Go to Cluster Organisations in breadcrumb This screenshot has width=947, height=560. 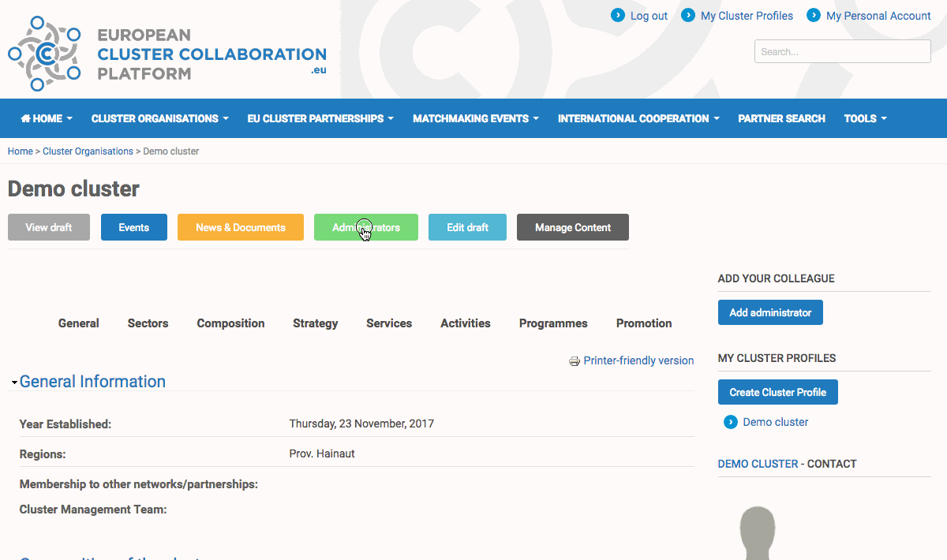coord(88,151)
